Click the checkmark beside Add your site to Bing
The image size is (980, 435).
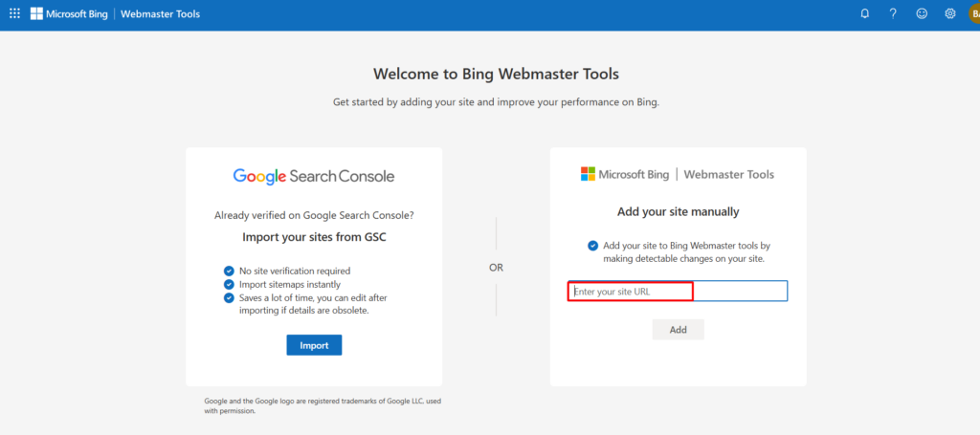(x=592, y=246)
